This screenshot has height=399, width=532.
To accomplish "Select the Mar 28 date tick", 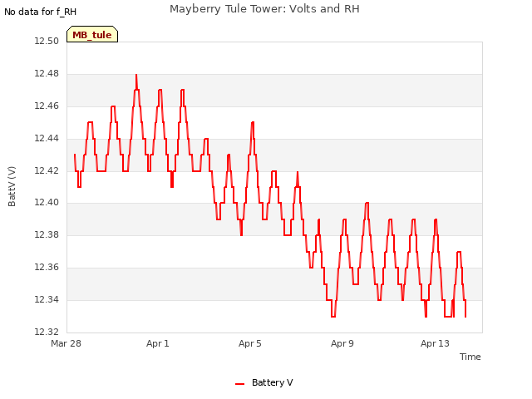I will click(66, 343).
